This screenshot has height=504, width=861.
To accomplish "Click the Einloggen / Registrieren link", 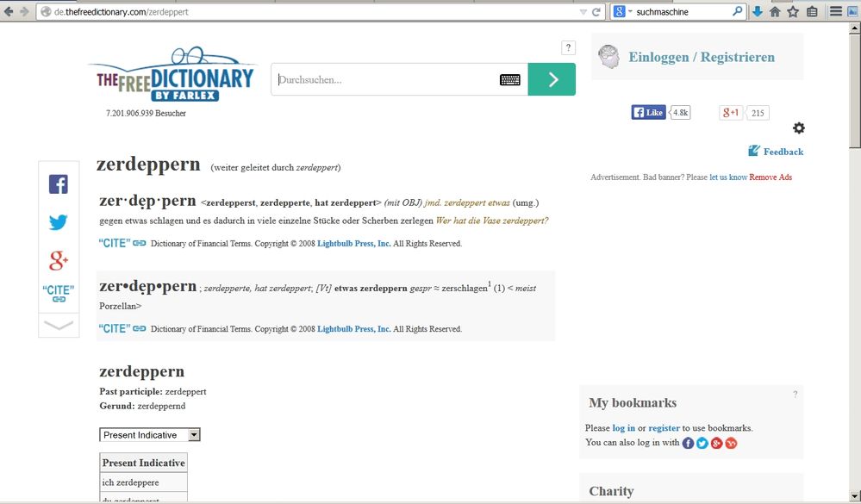I will [x=701, y=58].
